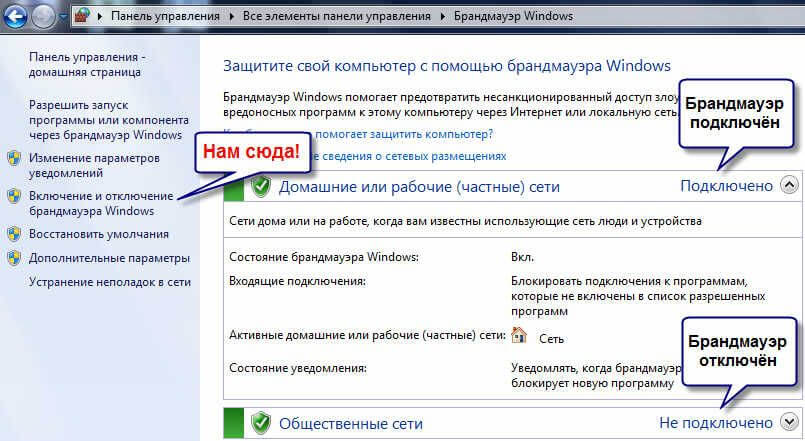Click house icon next to 'Сеть'
This screenshot has height=441, width=805.
519,335
